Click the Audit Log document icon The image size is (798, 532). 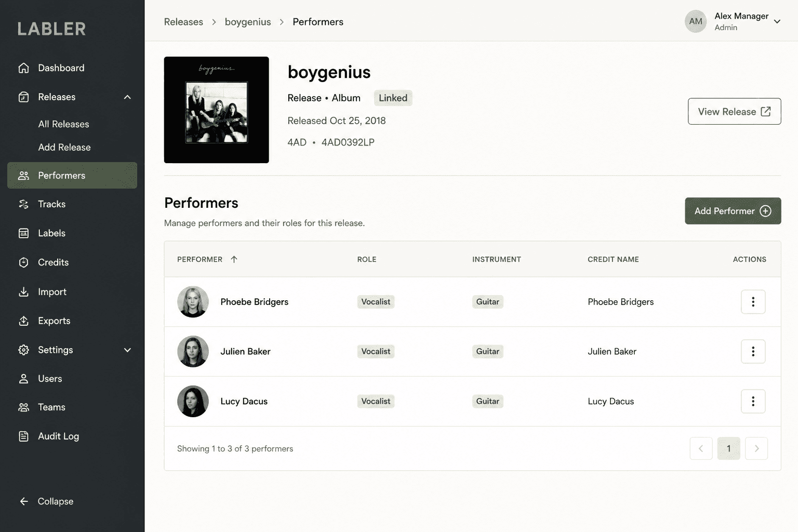(23, 436)
